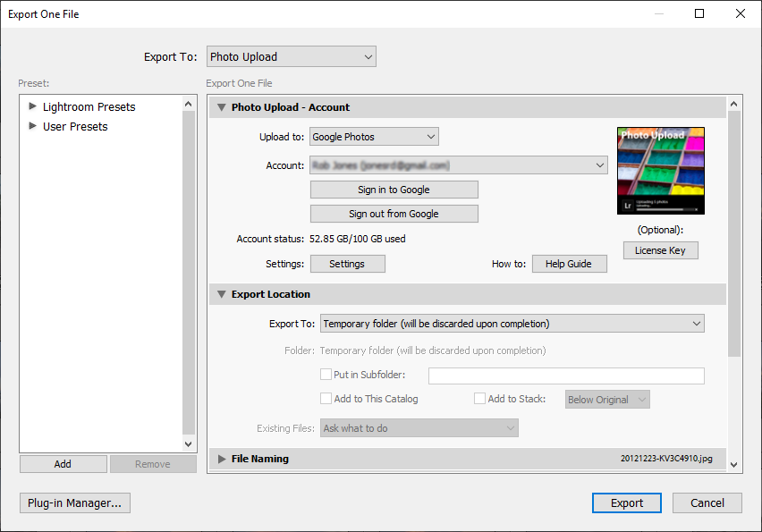Screen dimensions: 762x532
Task: Expand the User Presets tree item
Action: (x=33, y=126)
